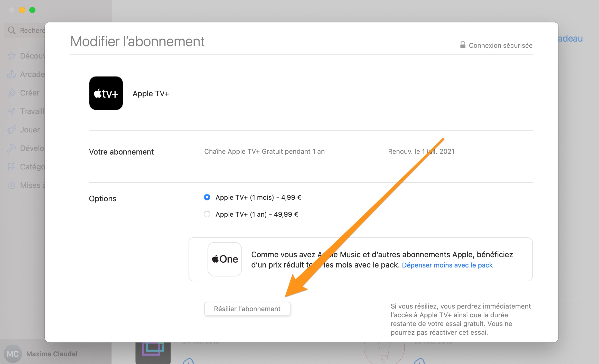Image resolution: width=599 pixels, height=364 pixels.
Task: Open Créer via the paintbrush icon
Action: pos(12,93)
